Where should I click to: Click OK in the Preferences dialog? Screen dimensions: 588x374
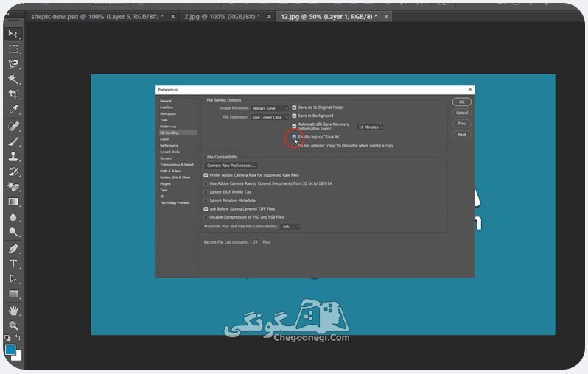(x=461, y=102)
